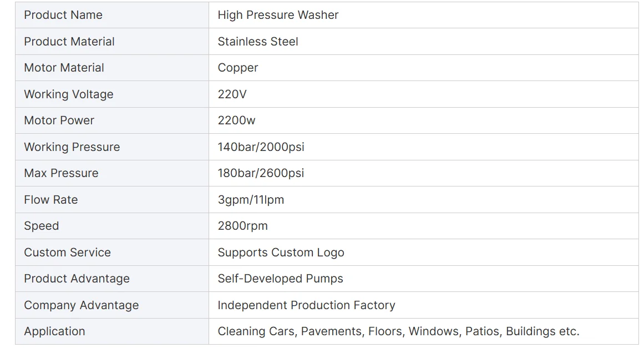
Task: Select the Independent Production Factory text
Action: tap(306, 305)
